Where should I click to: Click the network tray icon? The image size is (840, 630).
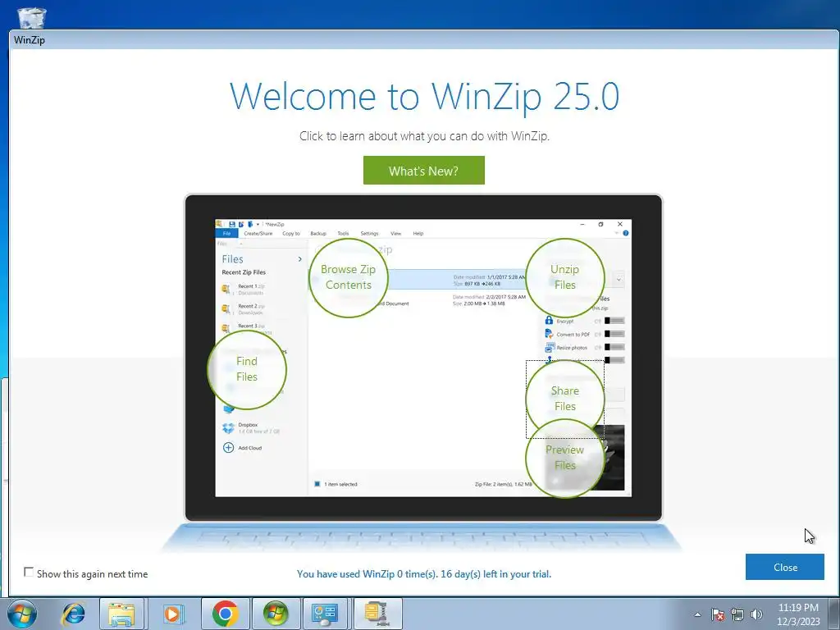point(737,614)
